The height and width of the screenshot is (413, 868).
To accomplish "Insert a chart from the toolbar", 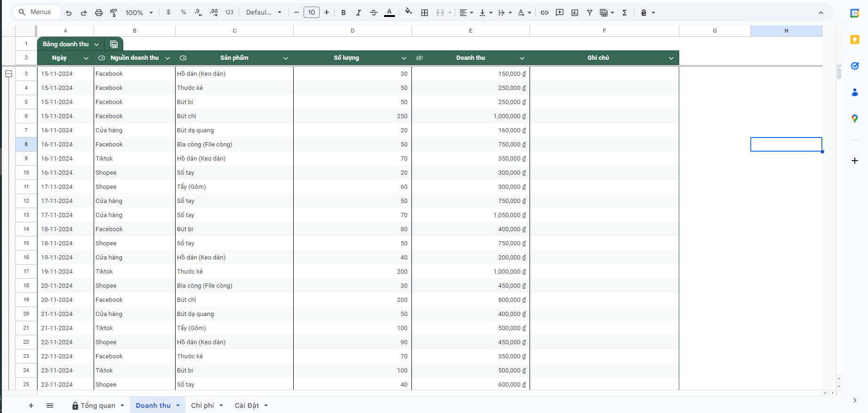I will [x=575, y=13].
